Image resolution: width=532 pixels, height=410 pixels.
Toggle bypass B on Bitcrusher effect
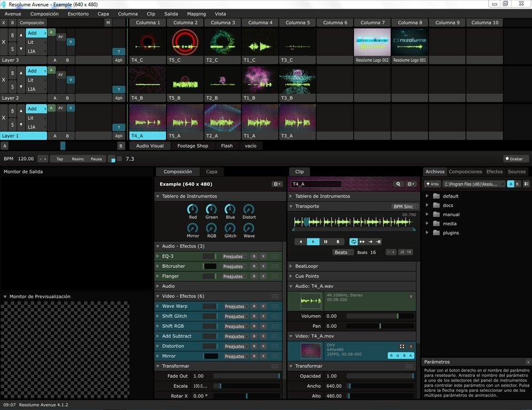click(x=254, y=266)
